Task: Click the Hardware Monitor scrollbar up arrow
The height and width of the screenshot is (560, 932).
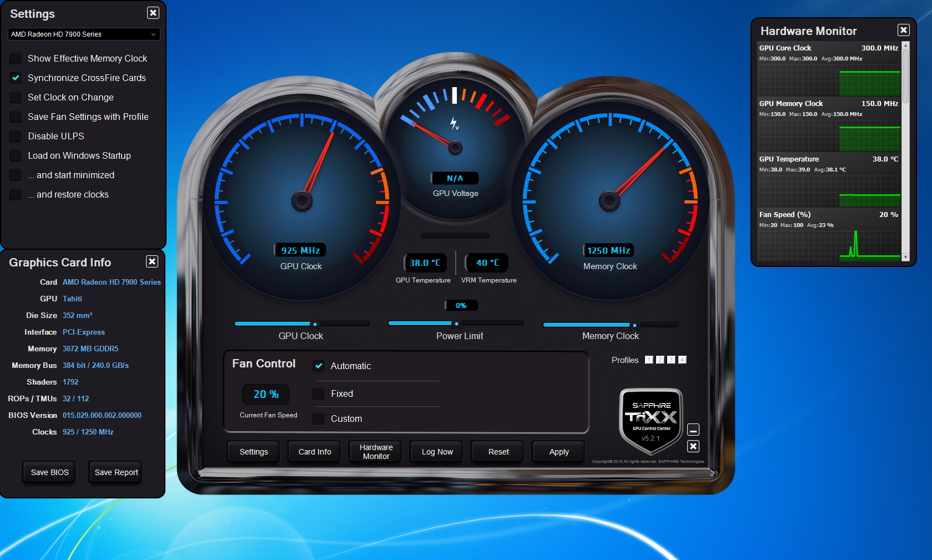Action: click(906, 46)
